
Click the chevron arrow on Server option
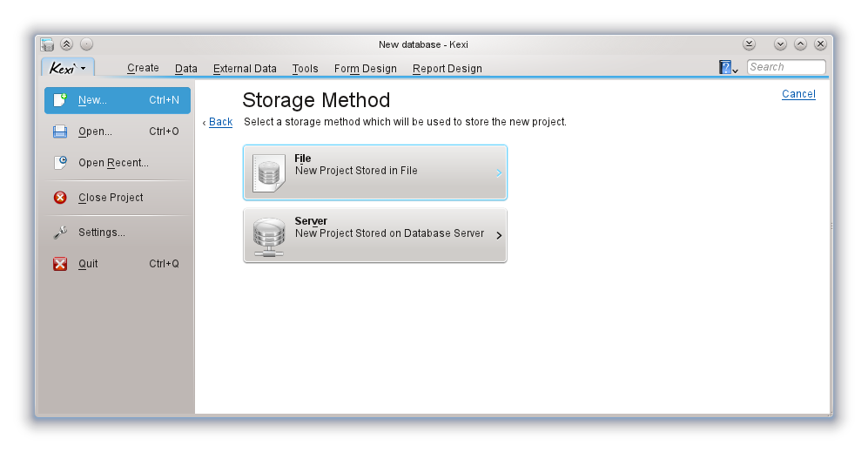click(499, 235)
